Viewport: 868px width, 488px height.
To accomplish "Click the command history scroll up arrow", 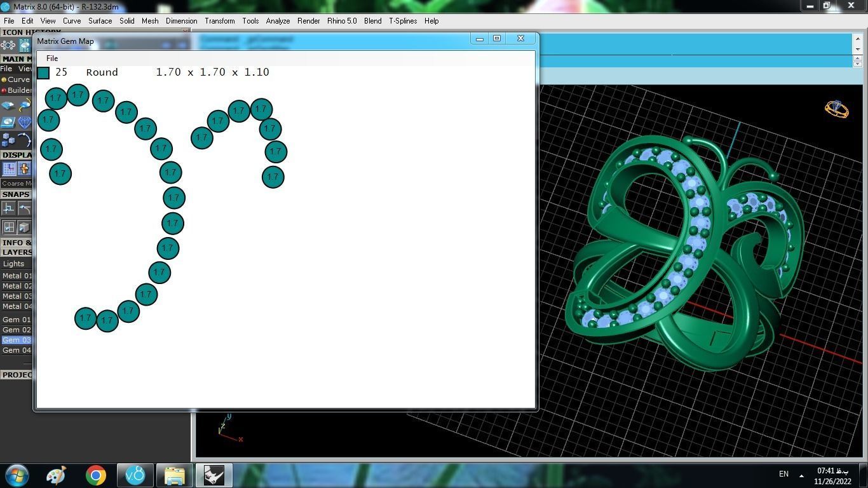I will 857,37.
